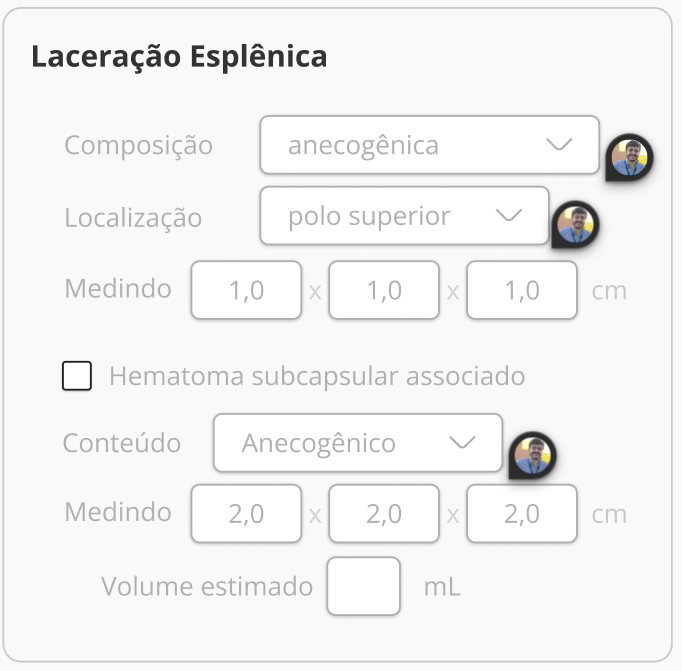Click the first hematoma Medindo field with 2,0

pyautogui.click(x=246, y=514)
